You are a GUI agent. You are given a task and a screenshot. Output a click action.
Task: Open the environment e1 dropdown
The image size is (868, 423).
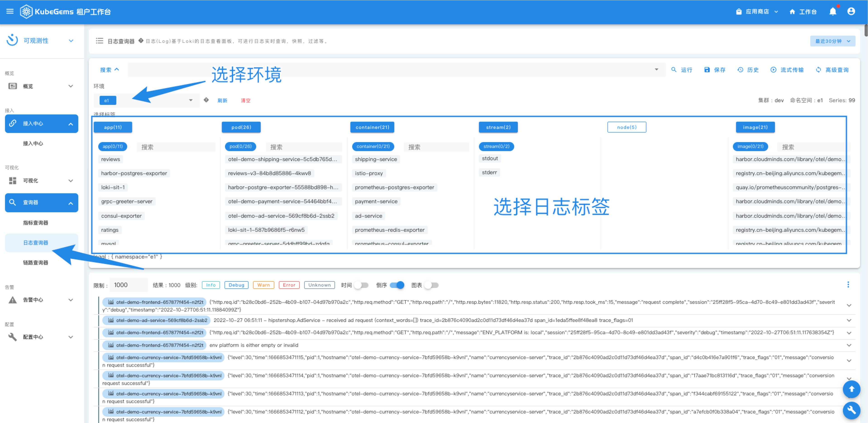190,100
